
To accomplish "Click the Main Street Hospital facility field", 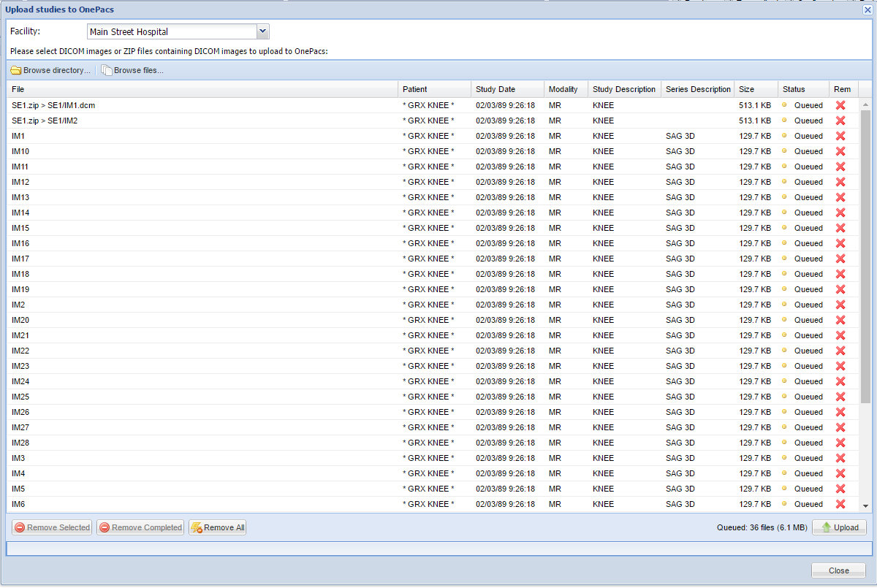I will click(172, 31).
